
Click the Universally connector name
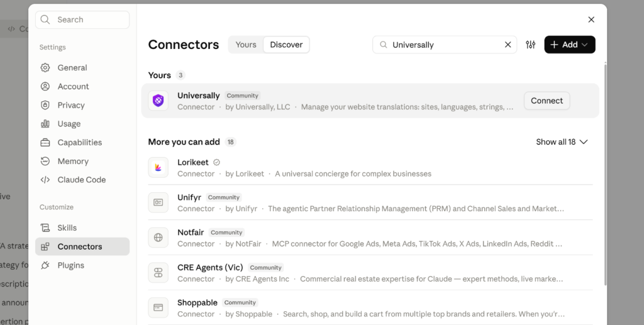point(198,96)
